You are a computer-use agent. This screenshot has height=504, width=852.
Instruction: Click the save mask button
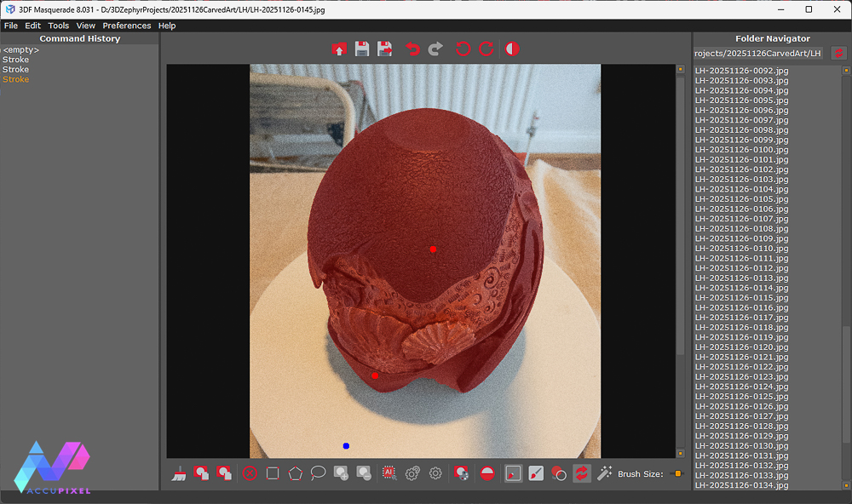[361, 49]
